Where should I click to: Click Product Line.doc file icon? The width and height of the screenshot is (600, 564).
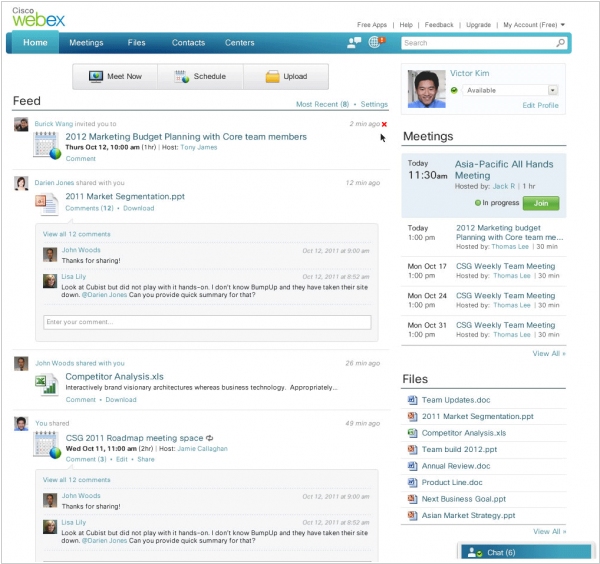412,482
